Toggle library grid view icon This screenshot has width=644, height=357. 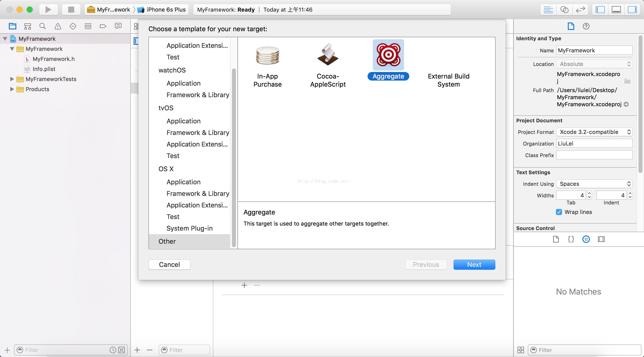pyautogui.click(x=521, y=350)
